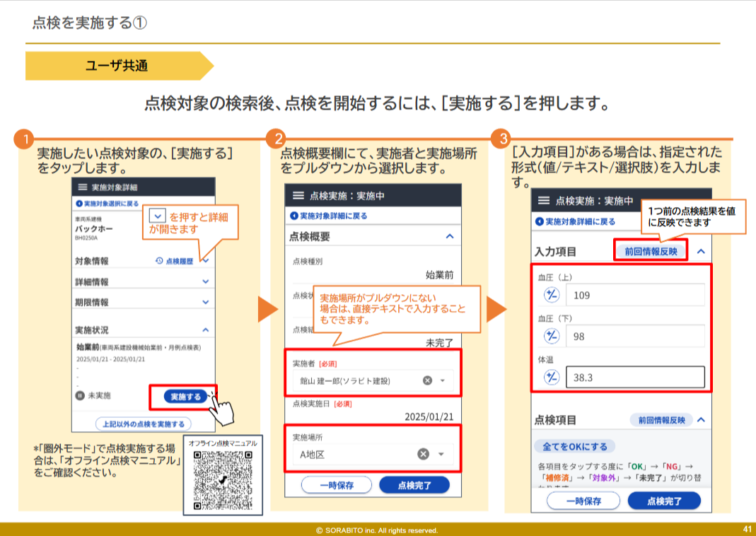Click 上記以外の点検を実施する button
This screenshot has height=536, width=756.
[144, 424]
